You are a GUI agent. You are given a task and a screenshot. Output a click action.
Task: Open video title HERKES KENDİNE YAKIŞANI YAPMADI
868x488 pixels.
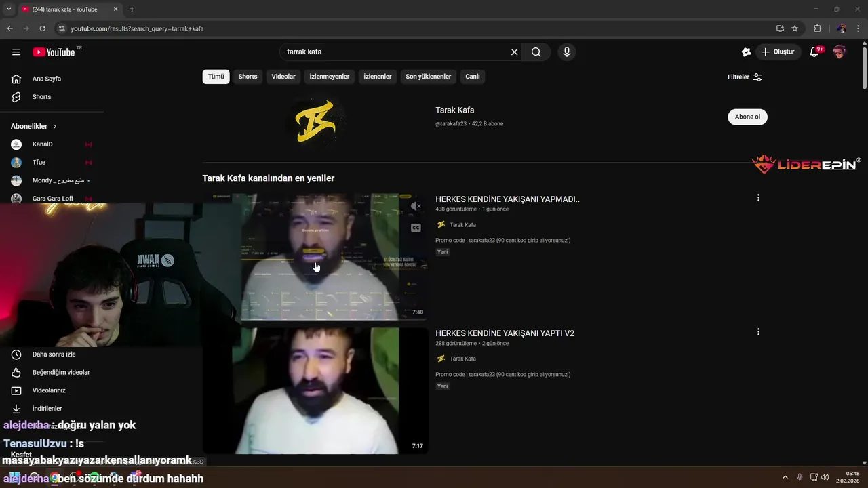507,199
